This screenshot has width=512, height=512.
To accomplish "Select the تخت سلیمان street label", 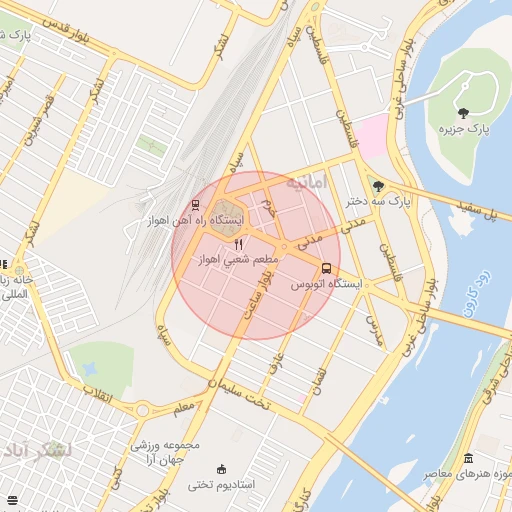I will click(239, 394).
